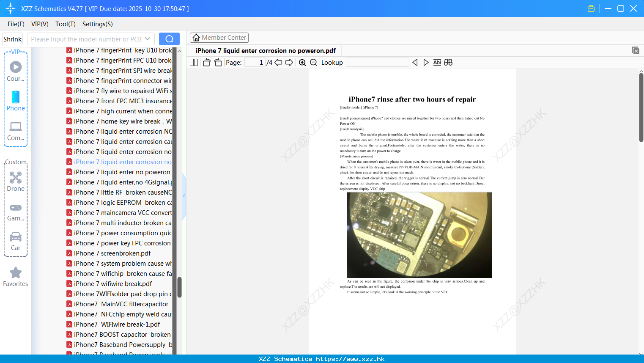The image size is (644, 363).
Task: Open iPhone7 MainVCC filtercapacitor file
Action: [x=118, y=304]
